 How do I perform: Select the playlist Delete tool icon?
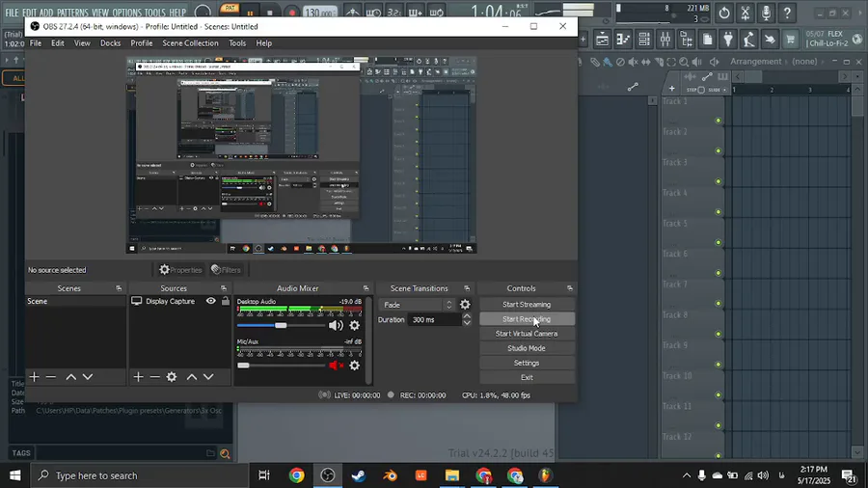point(620,62)
